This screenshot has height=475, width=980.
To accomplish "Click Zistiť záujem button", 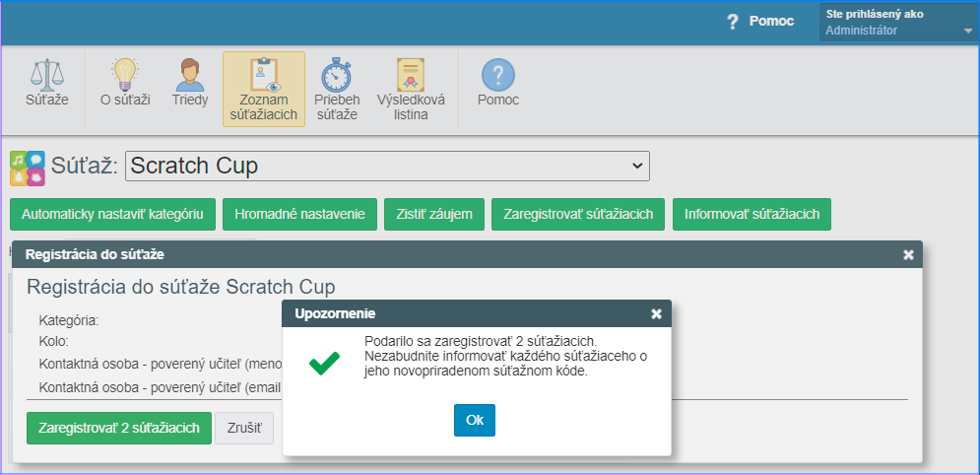I will 434,215.
